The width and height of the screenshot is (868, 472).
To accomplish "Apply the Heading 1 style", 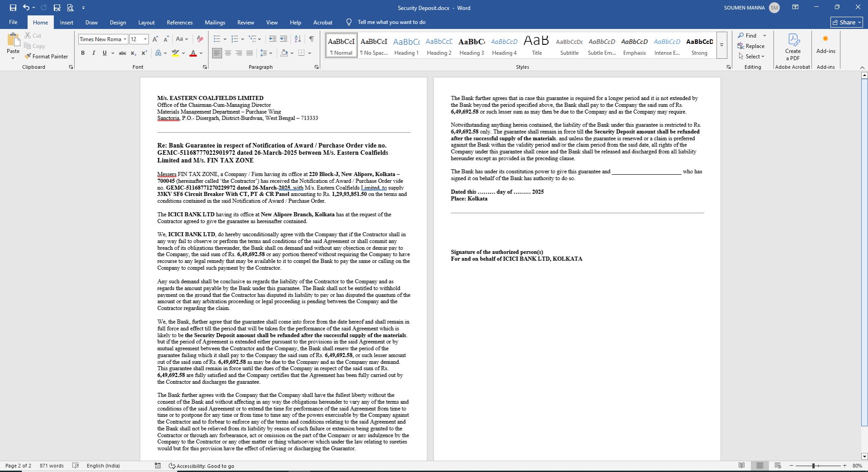I will click(406, 45).
